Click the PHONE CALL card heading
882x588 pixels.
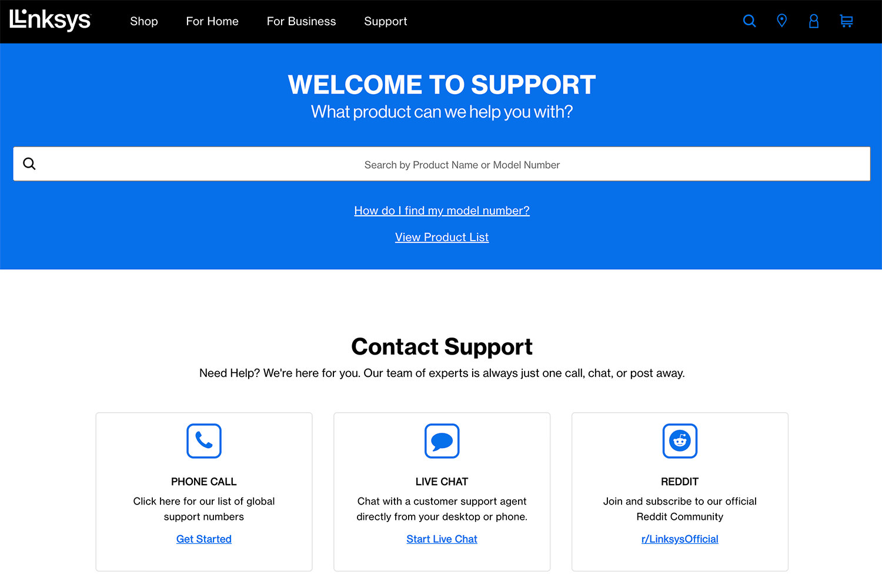click(204, 482)
